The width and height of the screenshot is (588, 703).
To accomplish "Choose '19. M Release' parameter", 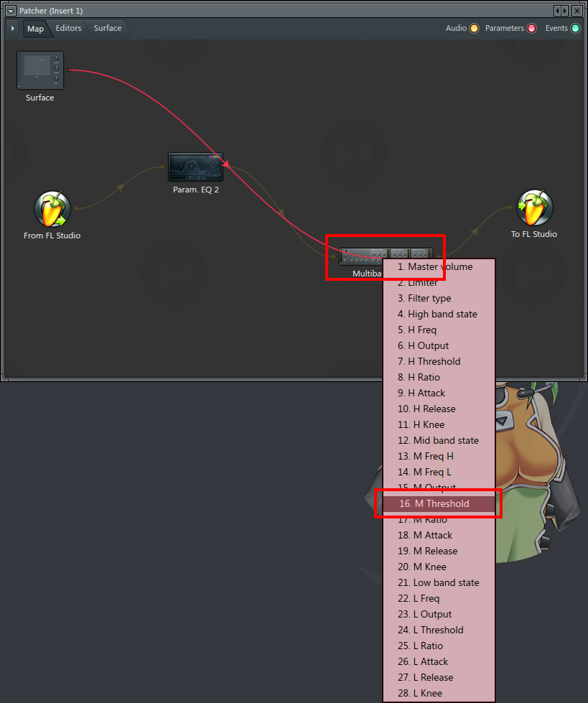I will coord(439,551).
